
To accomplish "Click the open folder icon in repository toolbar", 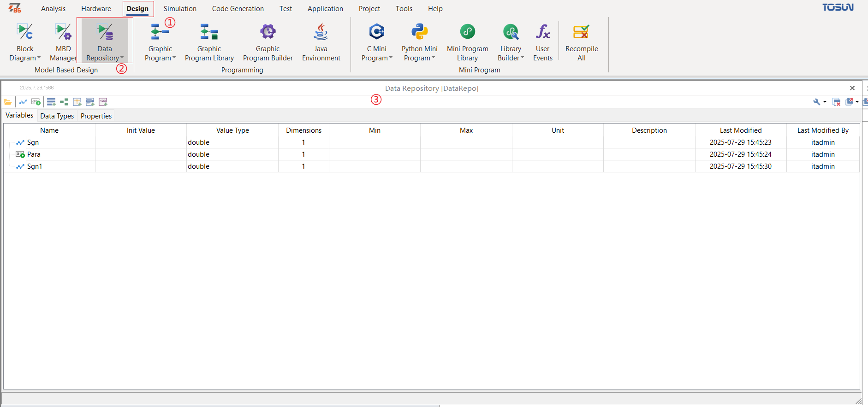I will [7, 102].
